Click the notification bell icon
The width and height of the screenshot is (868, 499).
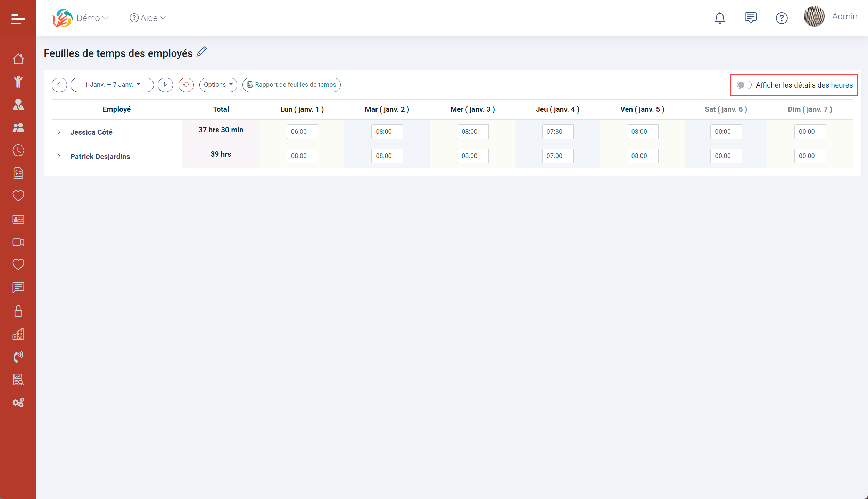point(719,18)
